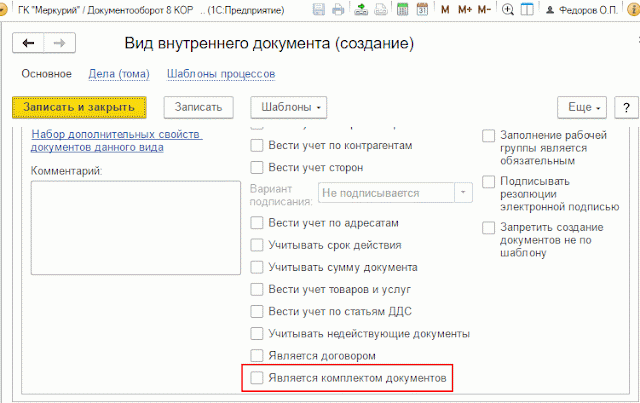Image resolution: width=640 pixels, height=403 pixels.
Task: Open the Шаблоны dropdown button
Action: click(289, 107)
